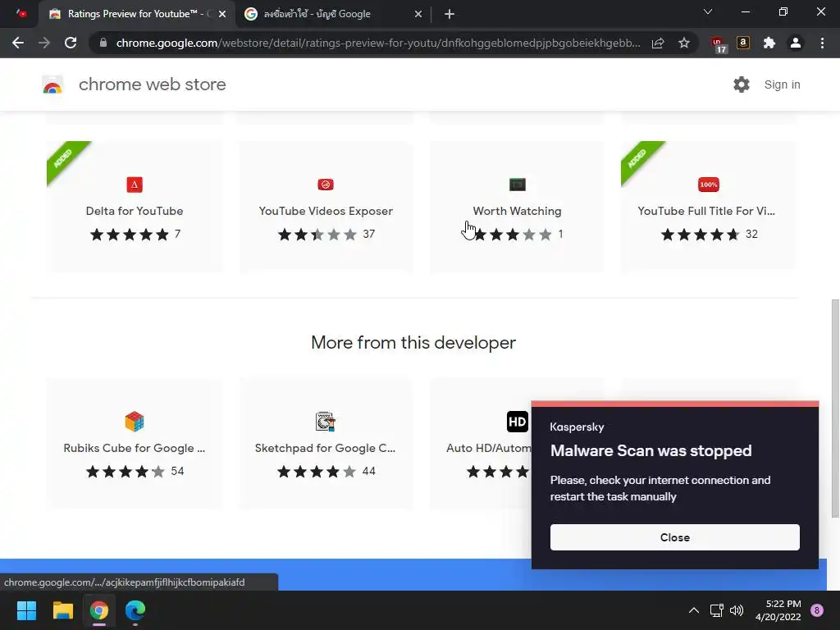Screen dimensions: 840x630
Task: Open Sketchpad for Google C... title
Action: tap(325, 448)
